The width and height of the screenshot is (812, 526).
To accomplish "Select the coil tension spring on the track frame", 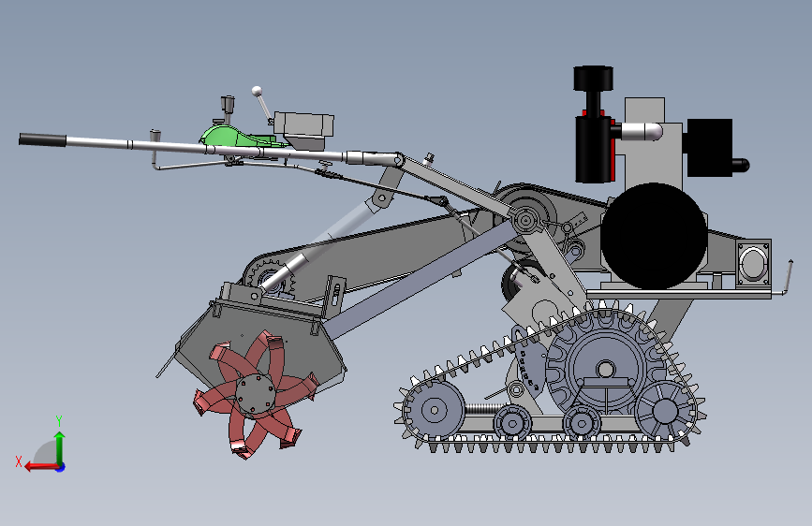I will (485, 408).
